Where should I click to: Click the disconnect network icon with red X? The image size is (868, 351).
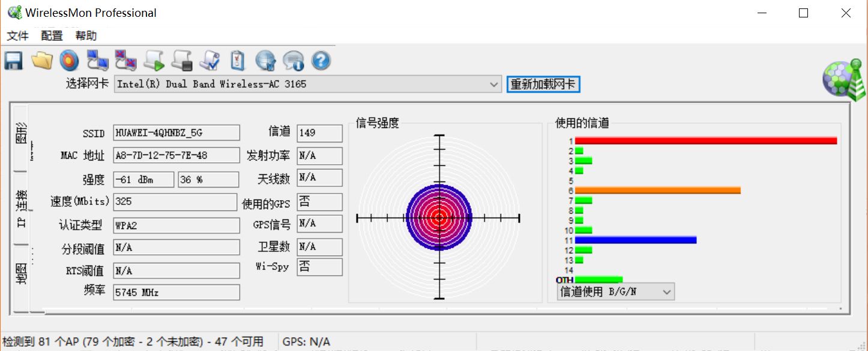coord(125,61)
